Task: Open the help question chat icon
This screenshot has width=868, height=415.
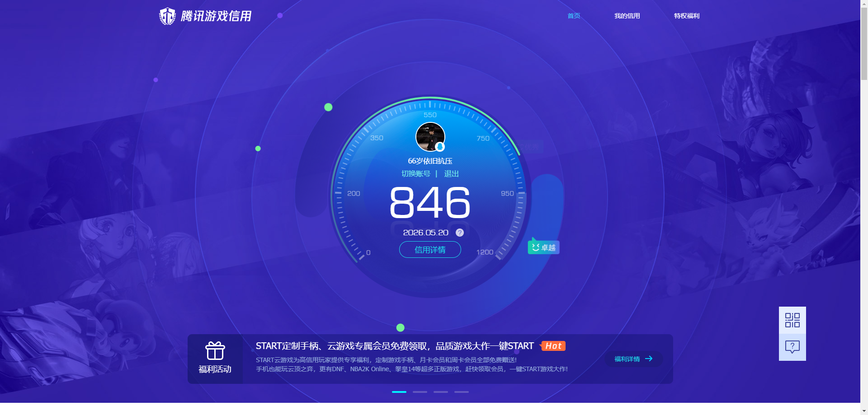Action: point(792,347)
